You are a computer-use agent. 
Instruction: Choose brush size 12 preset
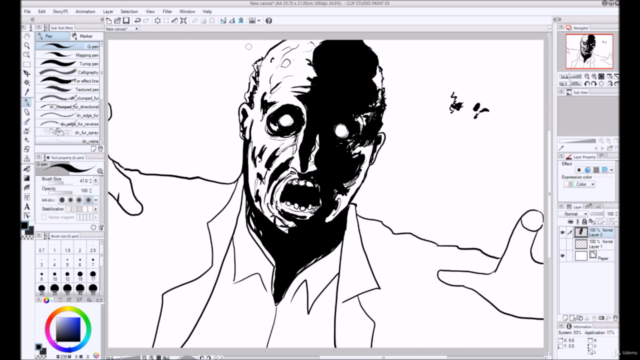tap(67, 276)
